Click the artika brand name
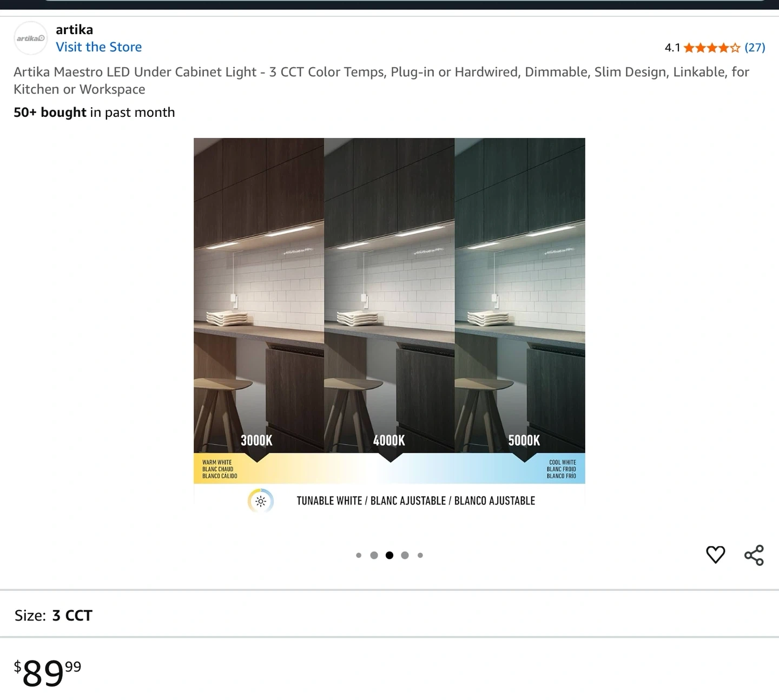Image resolution: width=779 pixels, height=700 pixels. click(x=75, y=29)
